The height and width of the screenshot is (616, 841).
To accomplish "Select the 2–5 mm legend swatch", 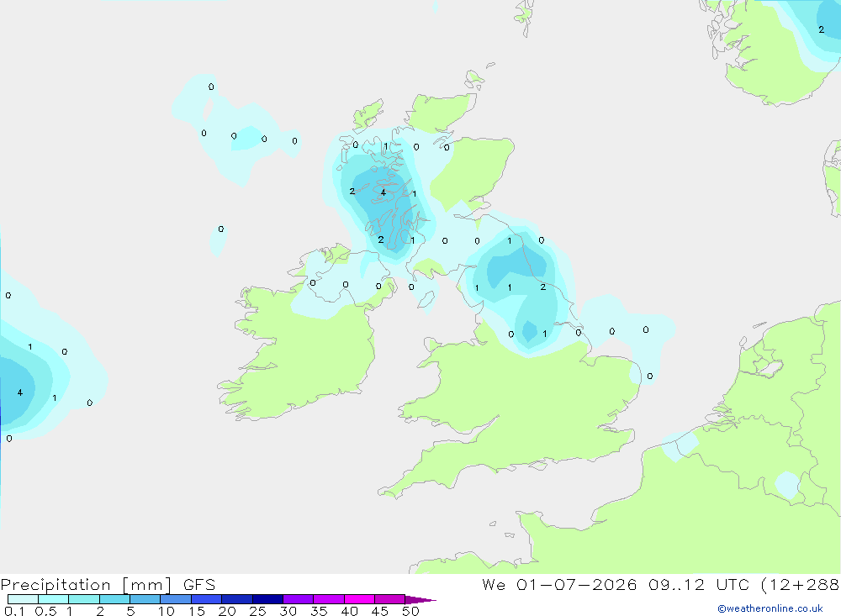I will [x=114, y=599].
